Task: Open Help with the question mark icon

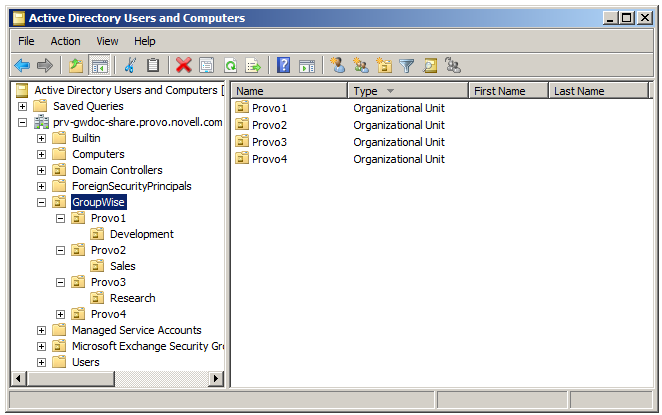Action: coord(283,65)
